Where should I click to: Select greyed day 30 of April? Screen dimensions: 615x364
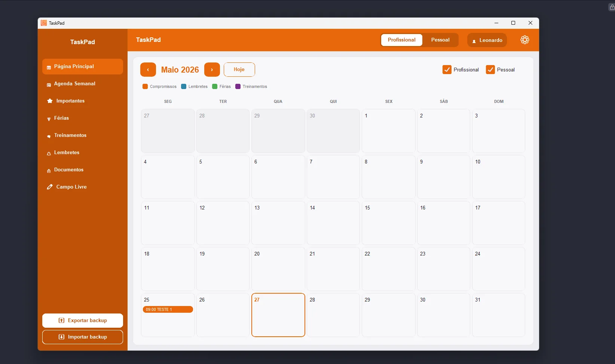333,131
